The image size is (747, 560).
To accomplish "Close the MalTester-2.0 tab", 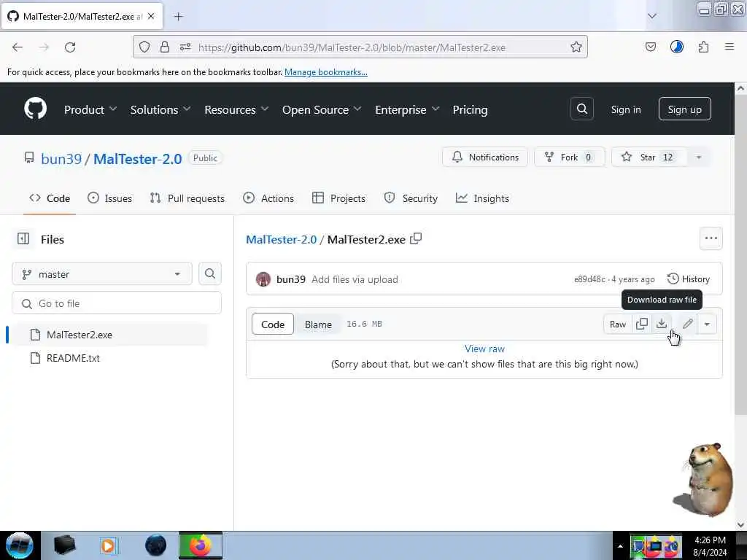I will (x=151, y=16).
